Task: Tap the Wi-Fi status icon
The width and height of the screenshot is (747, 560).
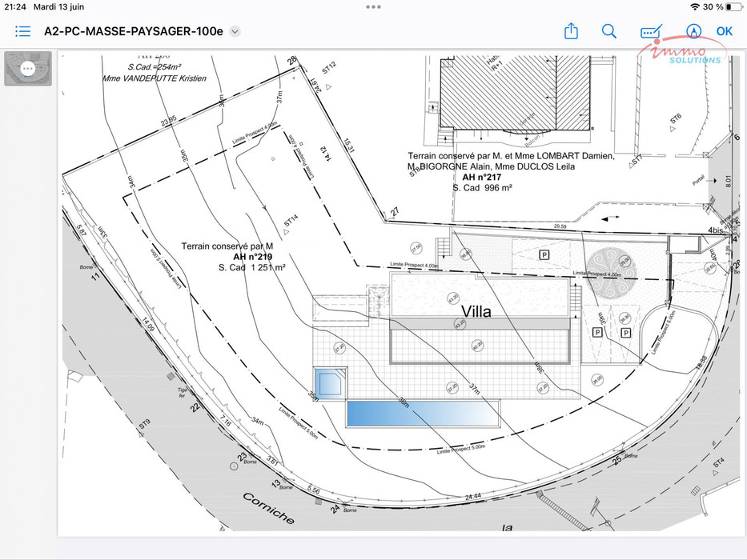Action: point(694,6)
